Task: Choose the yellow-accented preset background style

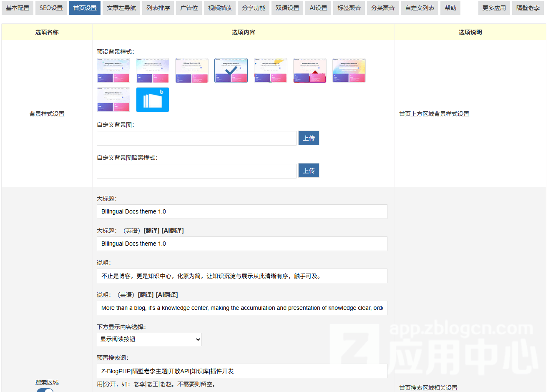Action: [x=270, y=70]
